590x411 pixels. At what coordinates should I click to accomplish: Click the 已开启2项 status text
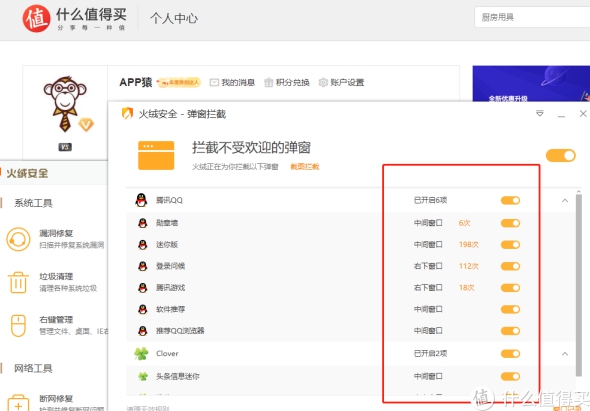(430, 353)
